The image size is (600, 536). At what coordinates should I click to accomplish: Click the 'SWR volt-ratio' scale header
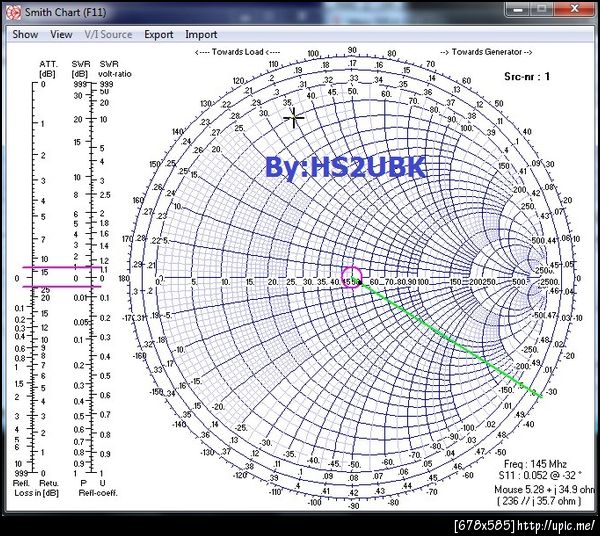[114, 69]
